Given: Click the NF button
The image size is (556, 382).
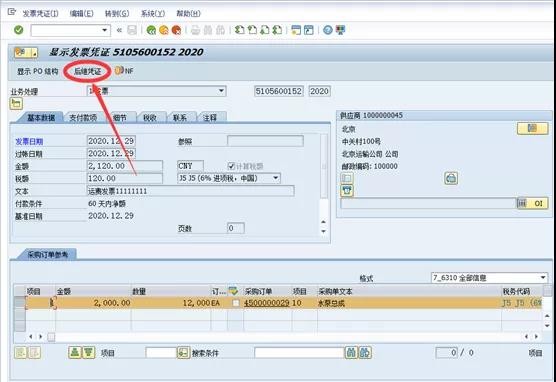Looking at the screenshot, I should pos(124,71).
